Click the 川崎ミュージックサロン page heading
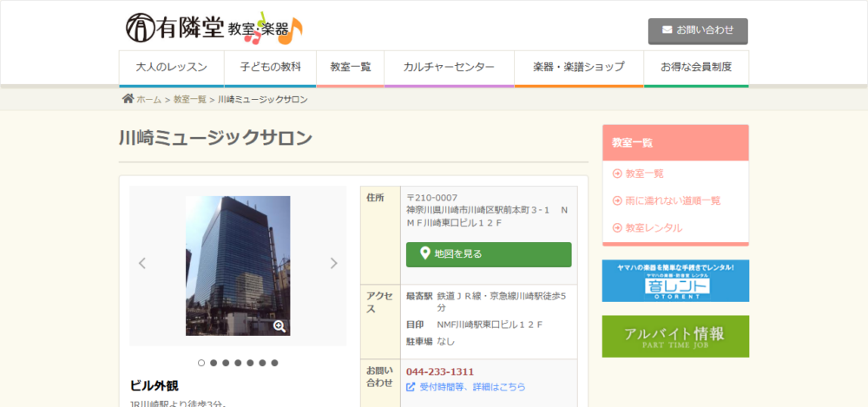The width and height of the screenshot is (868, 407). point(216,138)
